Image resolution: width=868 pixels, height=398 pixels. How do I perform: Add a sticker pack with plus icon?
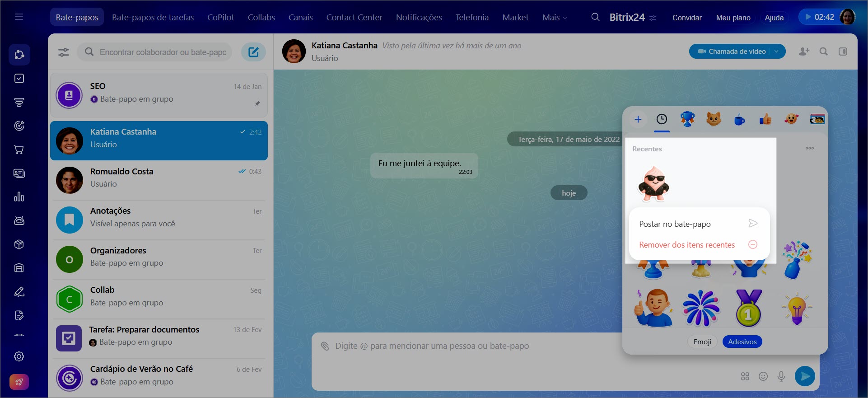(x=638, y=119)
